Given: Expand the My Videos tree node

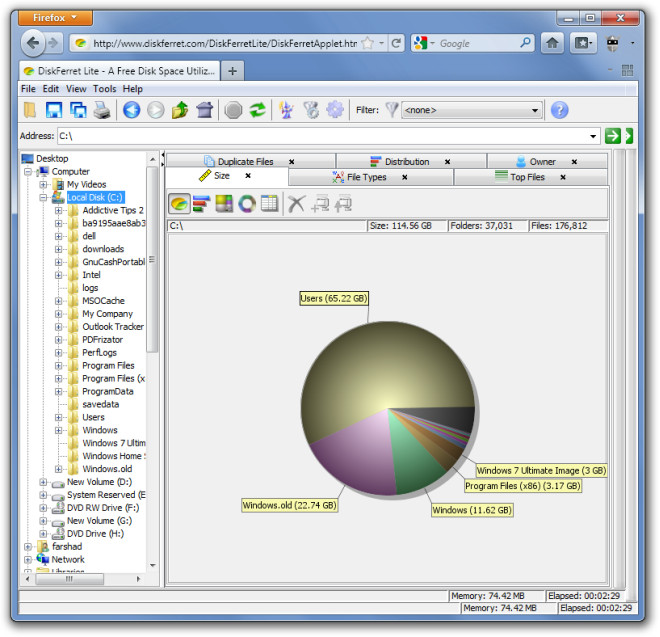Looking at the screenshot, I should point(43,184).
